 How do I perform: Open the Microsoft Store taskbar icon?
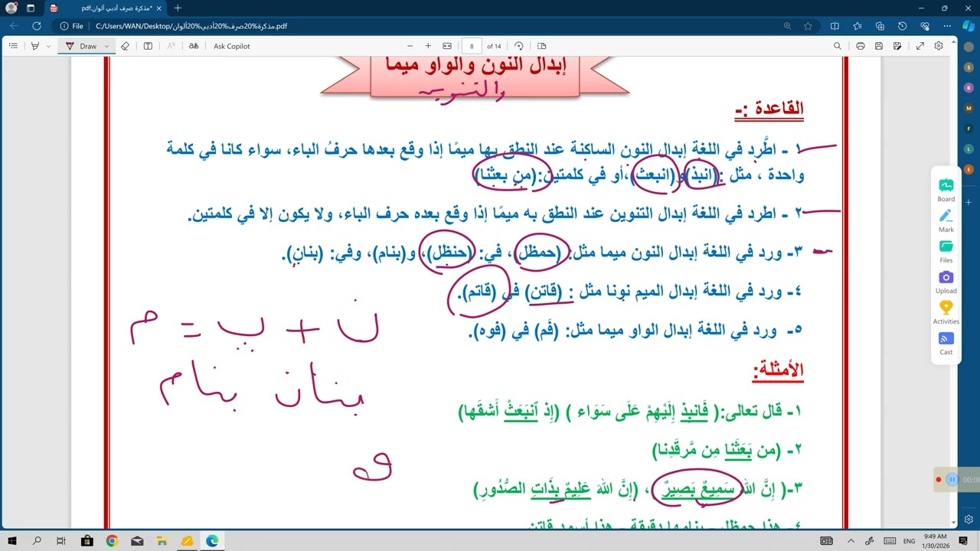point(87,540)
